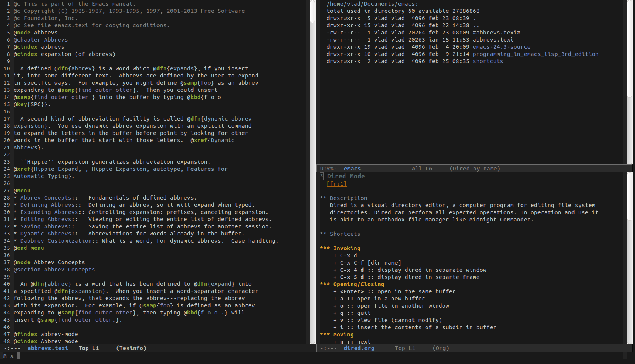Click 'i :: insert the contents' list item
The width and height of the screenshot is (635, 364).
[x=415, y=327]
